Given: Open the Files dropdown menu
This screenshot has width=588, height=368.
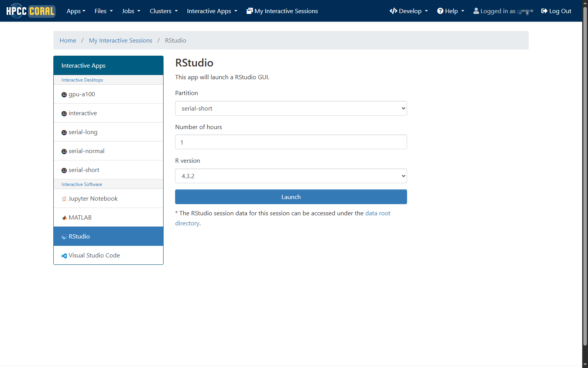Looking at the screenshot, I should coord(104,11).
